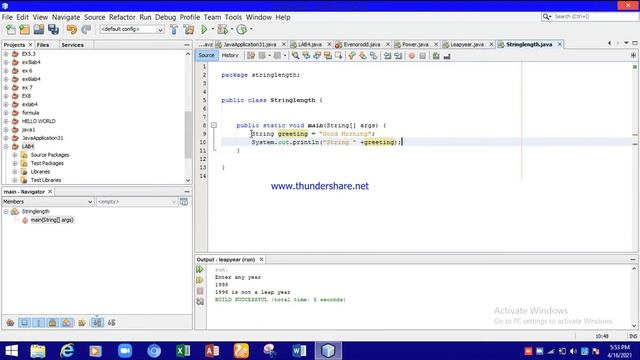Click the Stop icon in Output panel
Viewport: 640px width, 360px height.
point(200,291)
